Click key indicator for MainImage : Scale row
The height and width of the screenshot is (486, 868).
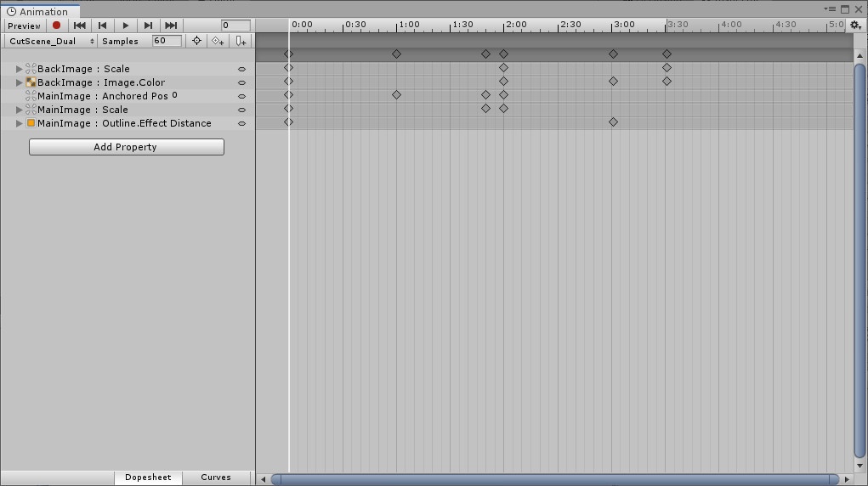tap(242, 110)
